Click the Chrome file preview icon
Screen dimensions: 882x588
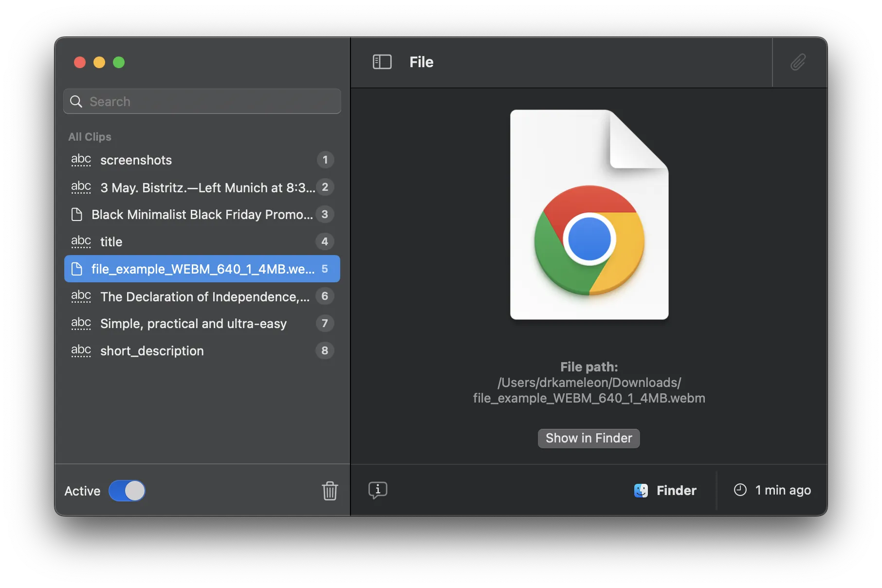589,215
